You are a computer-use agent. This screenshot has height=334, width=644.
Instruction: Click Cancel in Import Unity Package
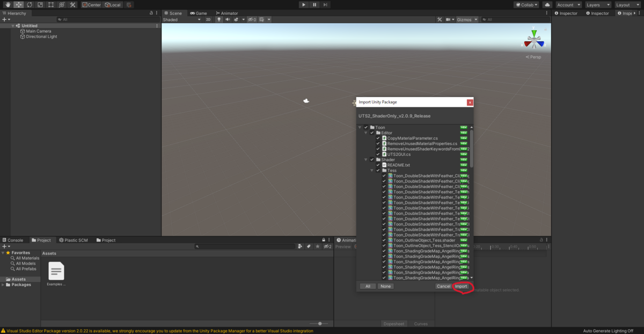click(x=443, y=286)
